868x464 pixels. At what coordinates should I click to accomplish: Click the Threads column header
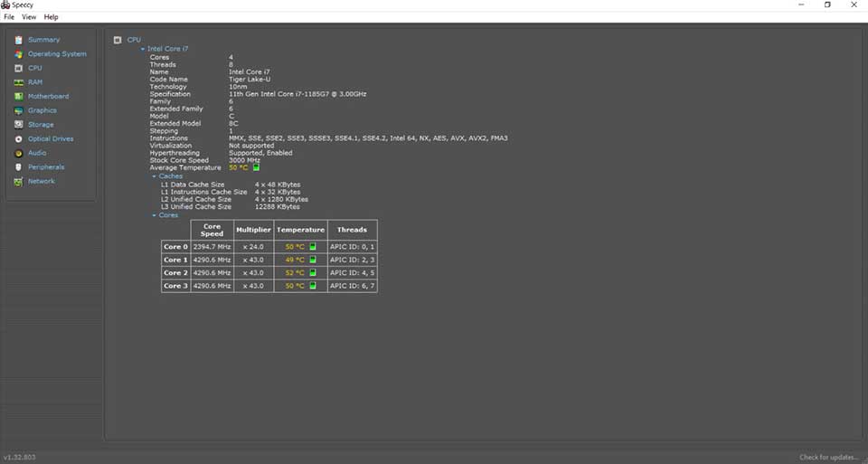pos(352,230)
